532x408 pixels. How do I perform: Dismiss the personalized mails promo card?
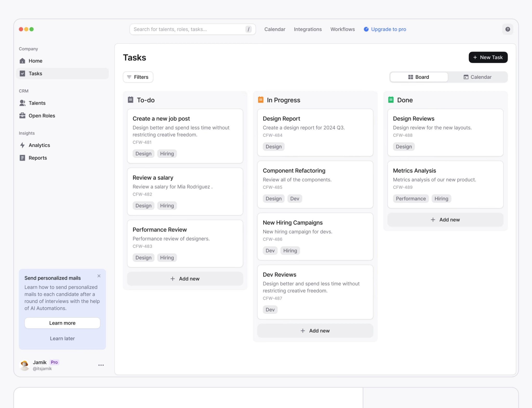(99, 276)
